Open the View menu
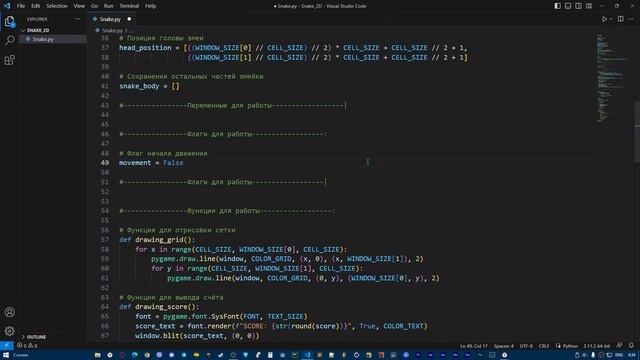Image resolution: width=640 pixels, height=360 pixels. pyautogui.click(x=79, y=6)
